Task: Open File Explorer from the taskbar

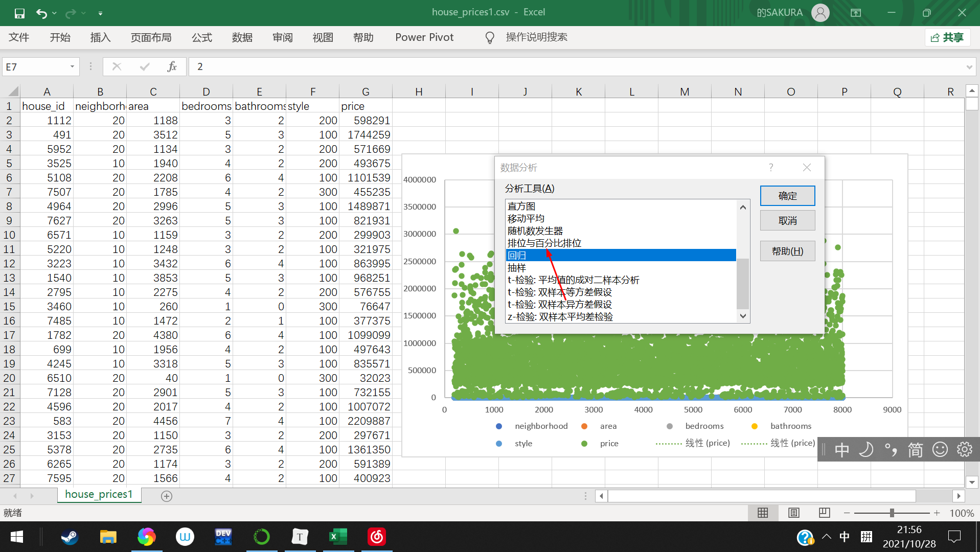Action: pyautogui.click(x=108, y=537)
